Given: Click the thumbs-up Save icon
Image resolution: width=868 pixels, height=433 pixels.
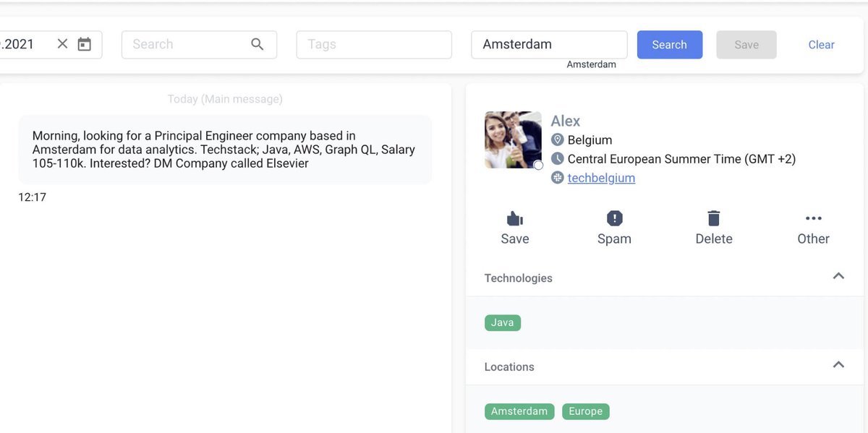Looking at the screenshot, I should tap(515, 218).
